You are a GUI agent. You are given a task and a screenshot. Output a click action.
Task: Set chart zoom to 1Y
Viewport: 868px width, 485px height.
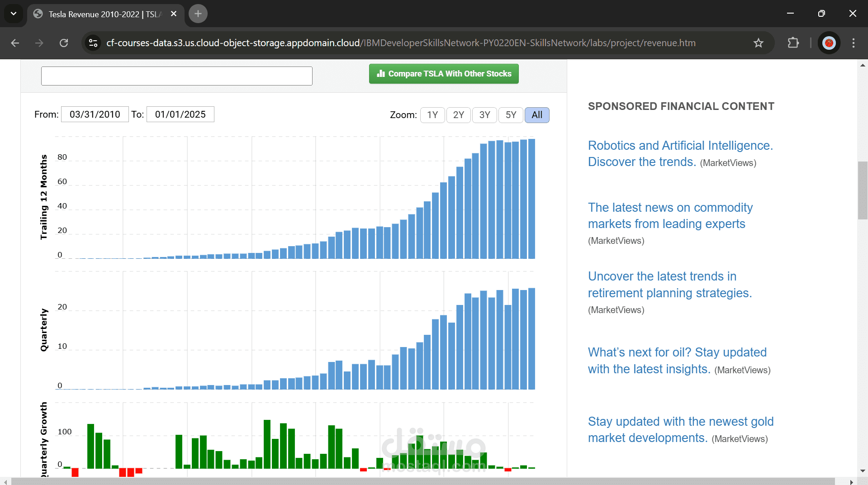pyautogui.click(x=432, y=115)
